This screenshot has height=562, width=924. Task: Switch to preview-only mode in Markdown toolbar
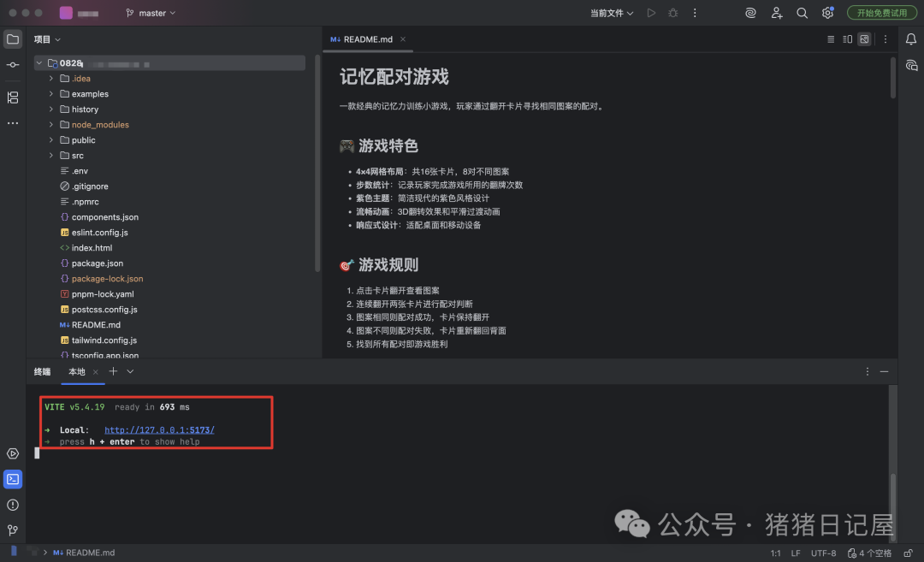[x=864, y=38]
